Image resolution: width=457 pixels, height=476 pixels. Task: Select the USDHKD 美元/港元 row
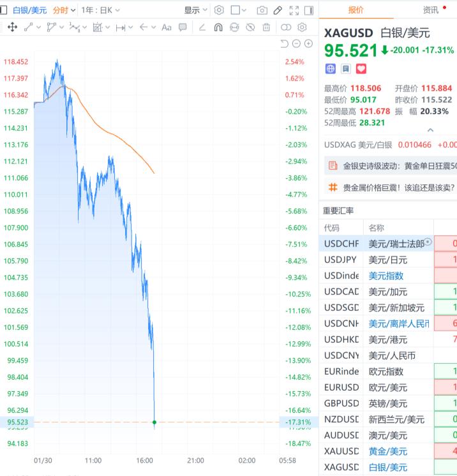(388, 339)
